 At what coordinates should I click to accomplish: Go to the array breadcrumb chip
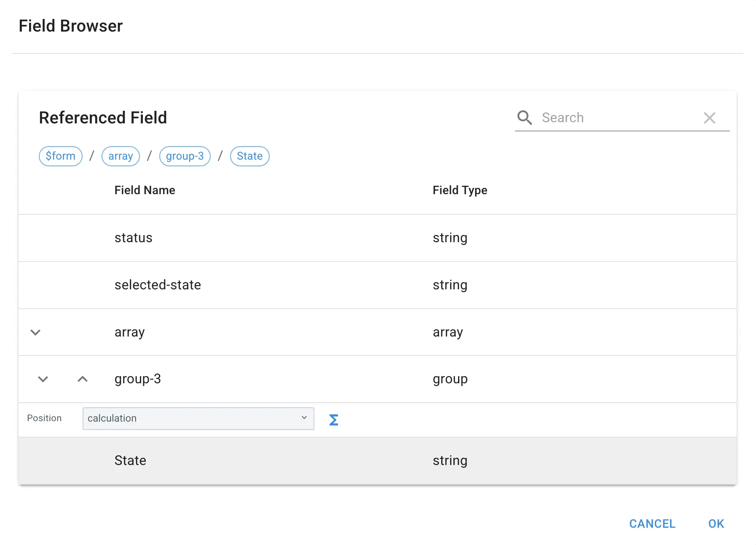tap(121, 156)
